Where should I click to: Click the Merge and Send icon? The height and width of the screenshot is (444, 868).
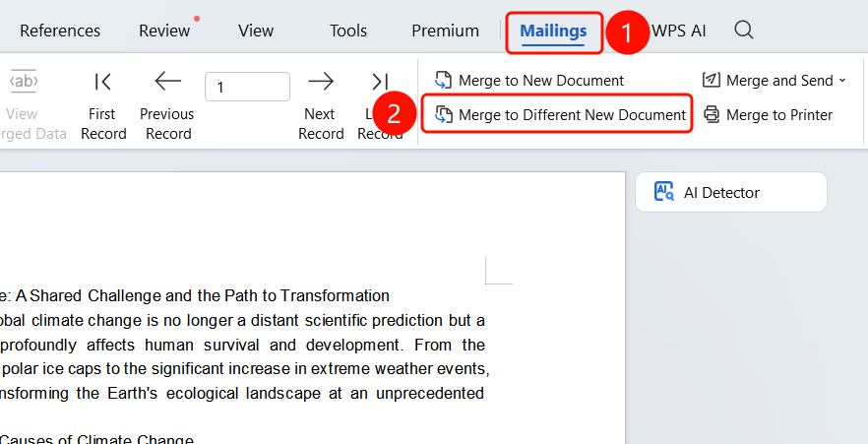[712, 81]
